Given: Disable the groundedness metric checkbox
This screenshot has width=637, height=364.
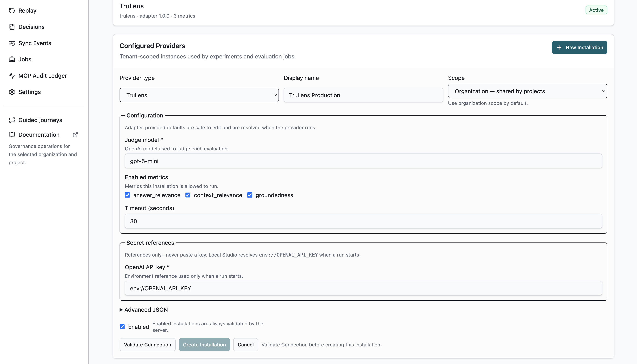Looking at the screenshot, I should tap(250, 195).
